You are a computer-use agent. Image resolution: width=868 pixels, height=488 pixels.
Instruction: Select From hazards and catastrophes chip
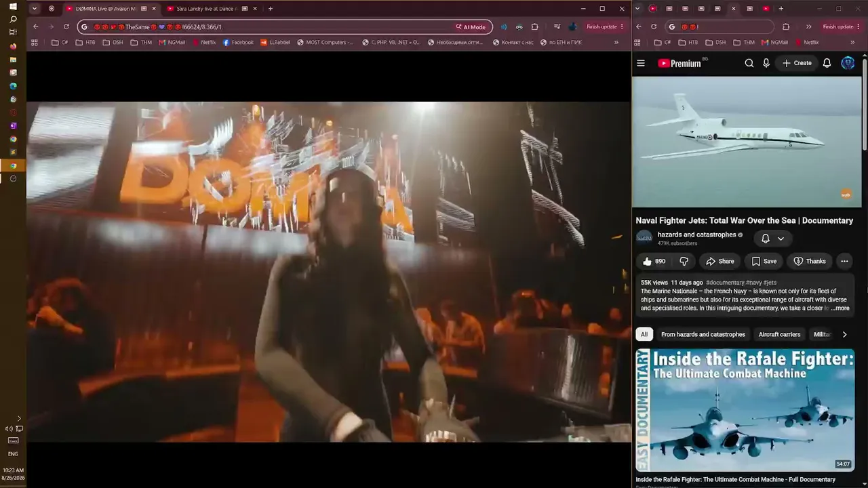click(703, 334)
